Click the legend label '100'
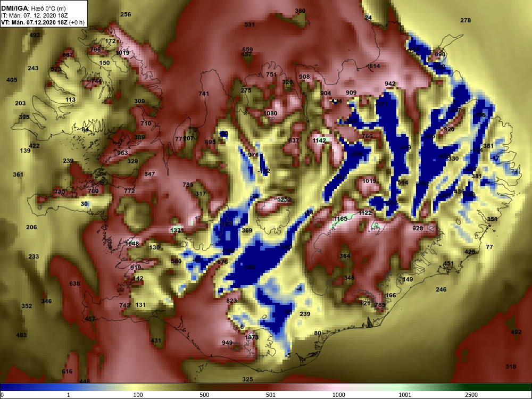The height and width of the screenshot is (399, 532). coord(138,395)
